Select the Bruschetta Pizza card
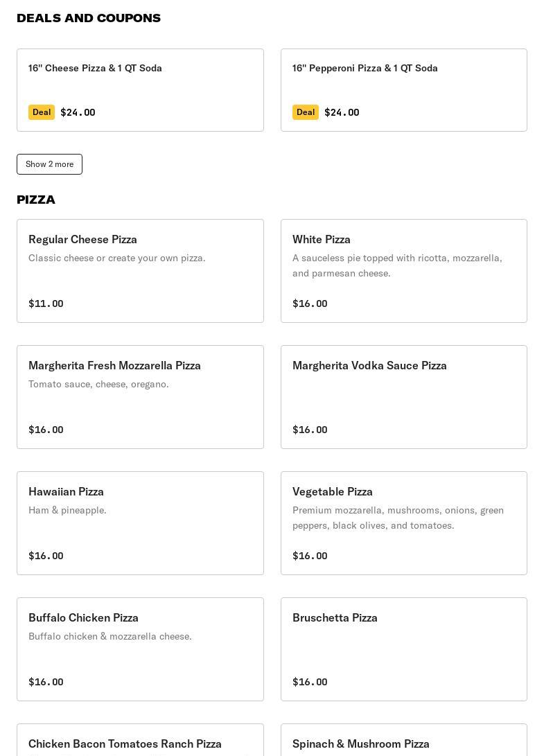544x756 pixels. pyautogui.click(x=403, y=649)
